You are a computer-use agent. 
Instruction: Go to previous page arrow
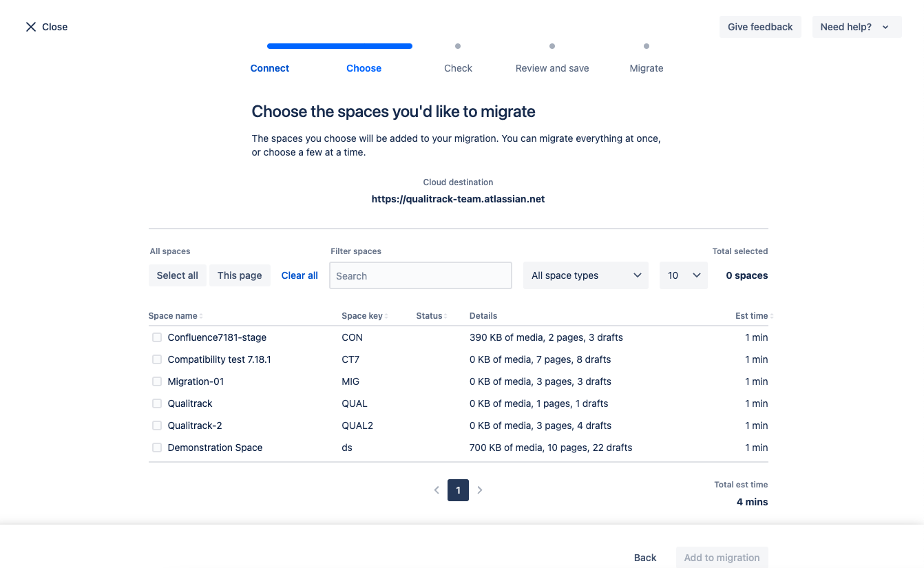pyautogui.click(x=437, y=490)
